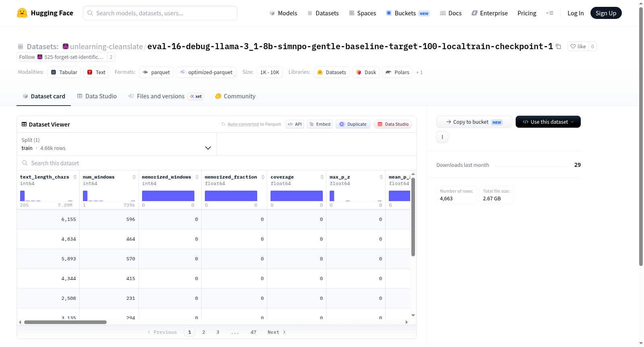Focus the Search this dataset field

coord(217,163)
